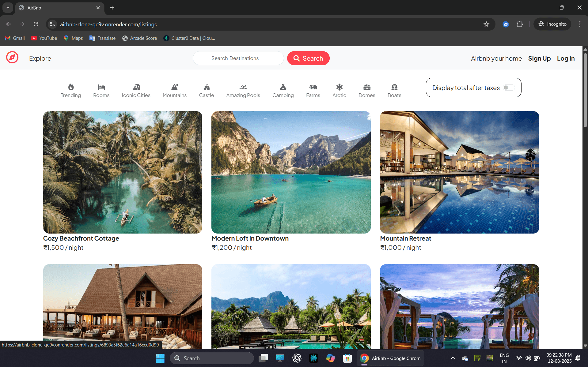
Task: Filter listings by Boats
Action: click(394, 91)
